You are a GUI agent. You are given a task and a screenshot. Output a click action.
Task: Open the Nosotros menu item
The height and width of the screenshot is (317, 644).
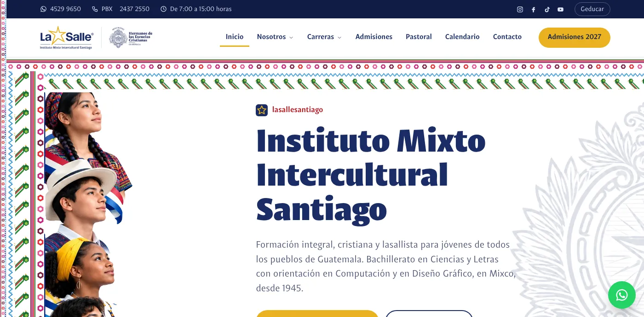coord(271,37)
